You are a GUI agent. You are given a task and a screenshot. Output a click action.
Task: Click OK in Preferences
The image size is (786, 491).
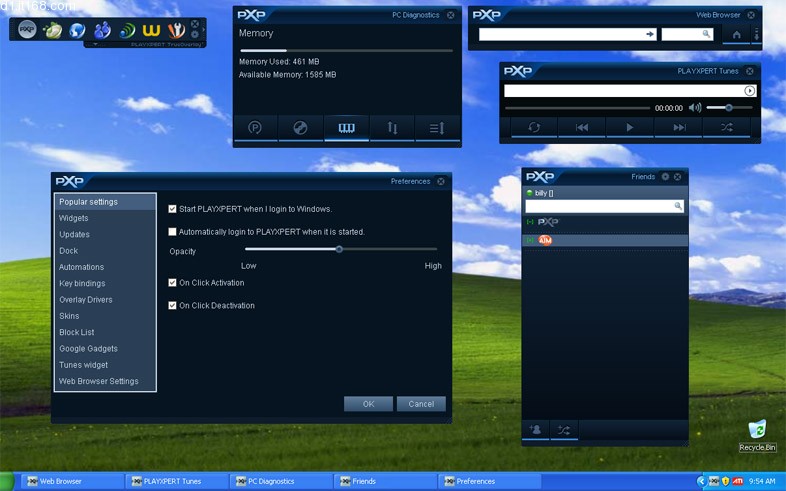[368, 404]
